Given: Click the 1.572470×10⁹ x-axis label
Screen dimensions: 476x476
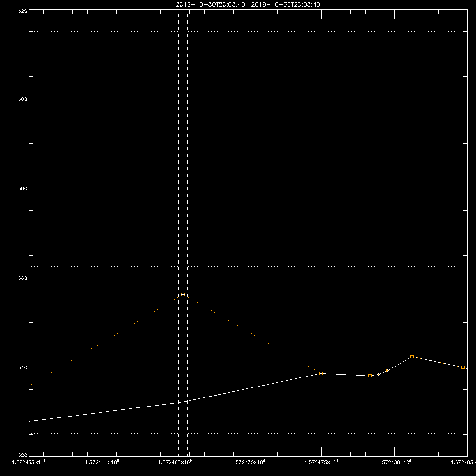Looking at the screenshot, I should (248, 462).
